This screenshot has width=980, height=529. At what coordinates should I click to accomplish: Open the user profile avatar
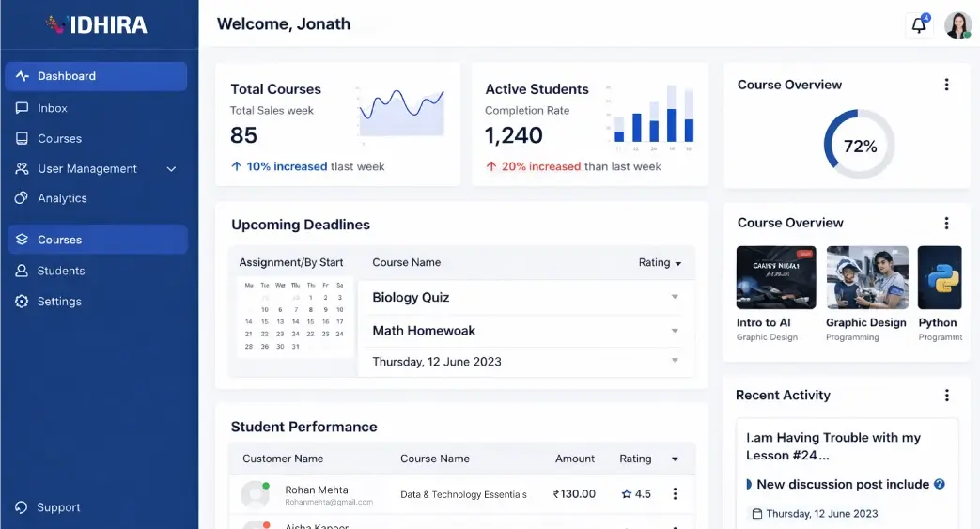point(957,25)
